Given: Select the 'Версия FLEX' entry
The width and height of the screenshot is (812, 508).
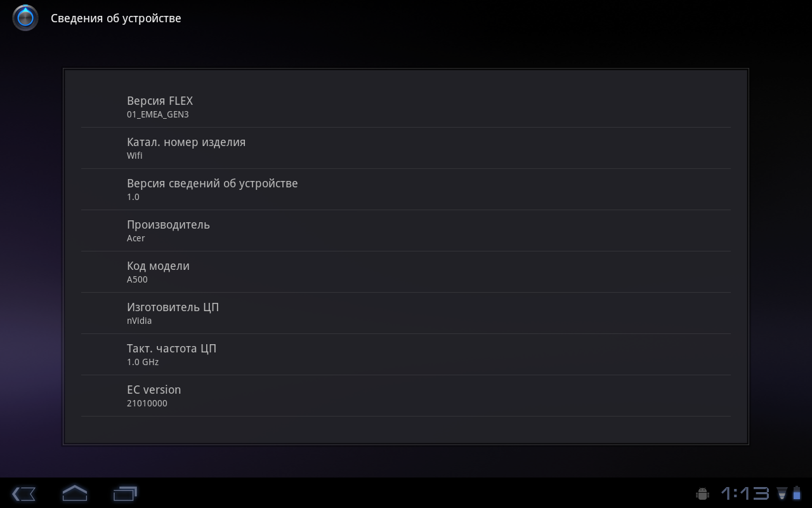Looking at the screenshot, I should point(406,107).
